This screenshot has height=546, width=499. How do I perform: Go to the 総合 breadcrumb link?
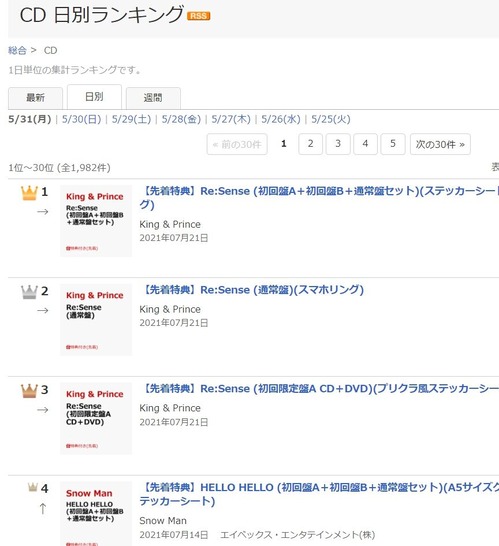17,50
